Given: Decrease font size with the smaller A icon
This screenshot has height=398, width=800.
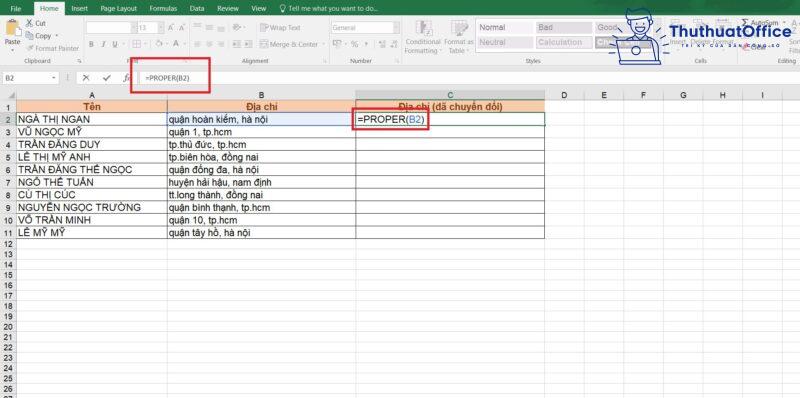Looking at the screenshot, I should 182,28.
